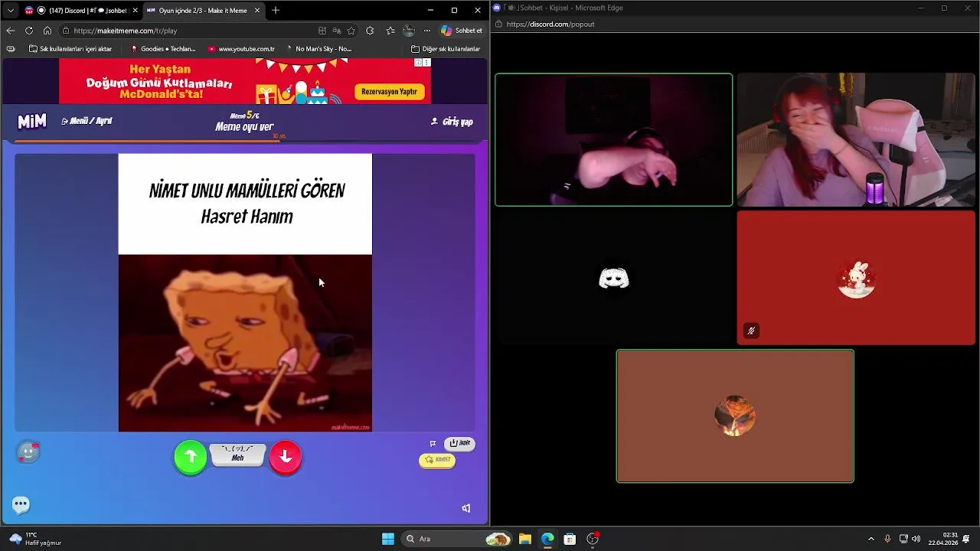Viewport: 980px width, 551px height.
Task: Open Microsoft Edge from taskbar
Action: [x=547, y=539]
